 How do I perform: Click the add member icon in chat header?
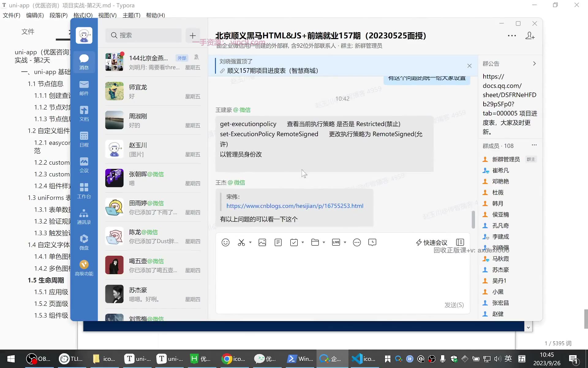click(530, 36)
